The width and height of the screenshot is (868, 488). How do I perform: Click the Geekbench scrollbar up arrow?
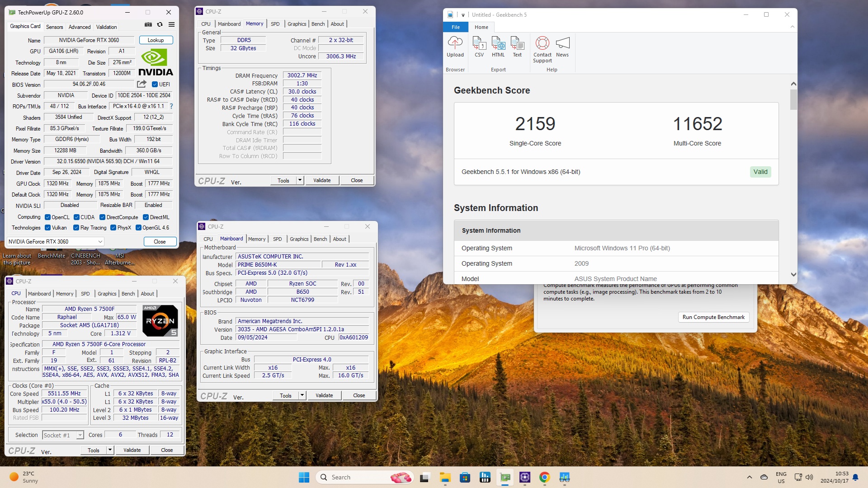[793, 84]
